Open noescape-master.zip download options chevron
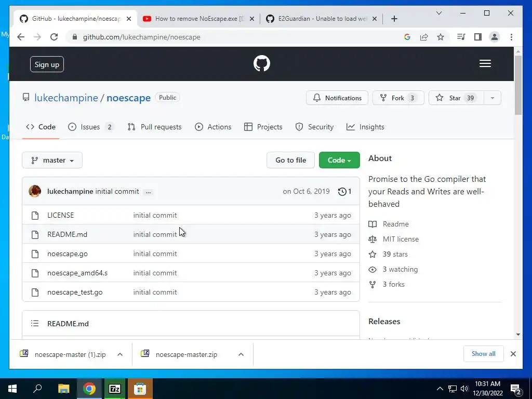This screenshot has width=532, height=399. pos(241,354)
